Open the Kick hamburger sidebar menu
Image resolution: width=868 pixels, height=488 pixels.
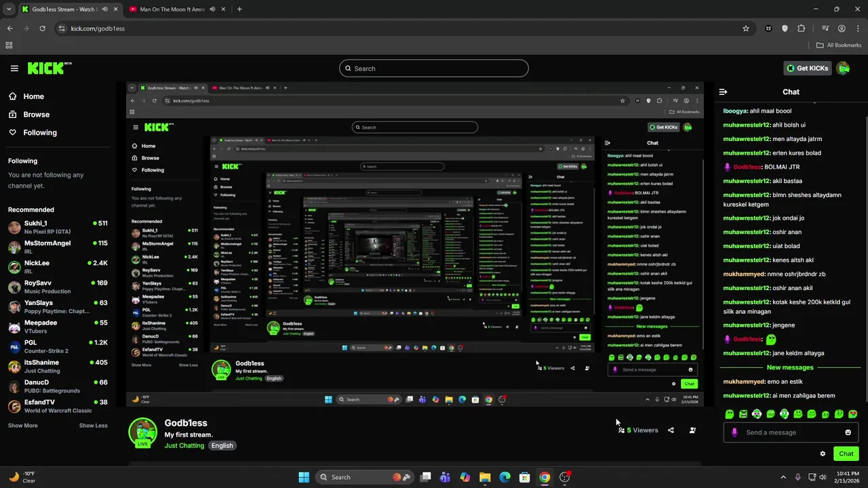14,68
